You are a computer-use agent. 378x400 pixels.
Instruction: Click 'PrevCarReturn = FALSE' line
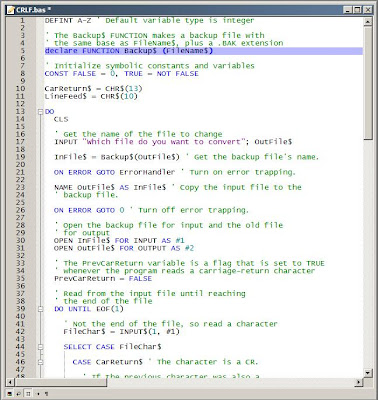click(x=103, y=279)
